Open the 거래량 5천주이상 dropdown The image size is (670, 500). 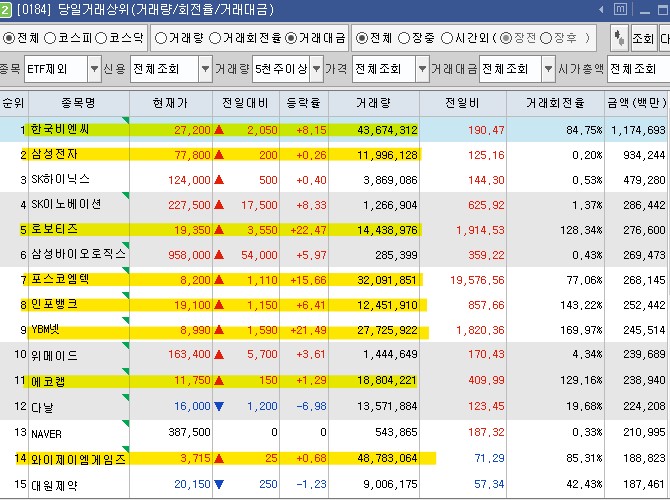[x=316, y=69]
